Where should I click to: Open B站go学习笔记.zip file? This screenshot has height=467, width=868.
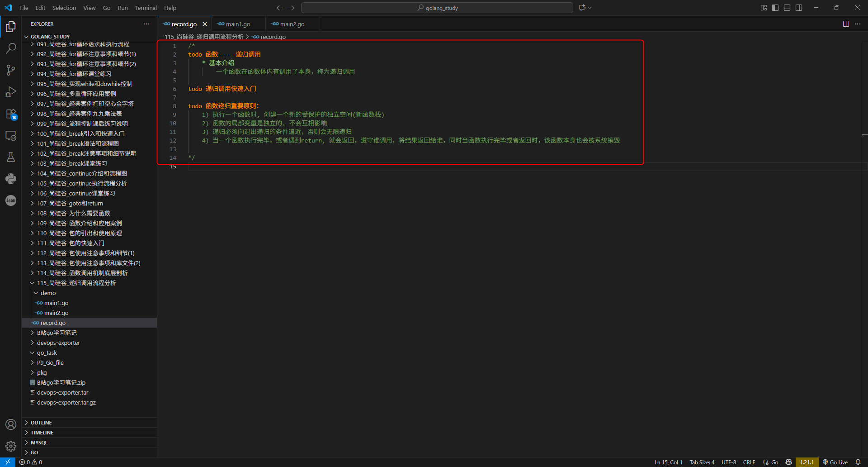pos(90,382)
